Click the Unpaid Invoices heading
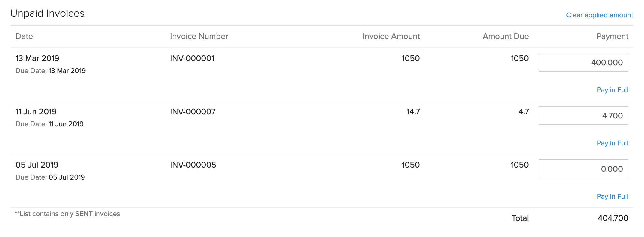The image size is (644, 237). [x=47, y=13]
